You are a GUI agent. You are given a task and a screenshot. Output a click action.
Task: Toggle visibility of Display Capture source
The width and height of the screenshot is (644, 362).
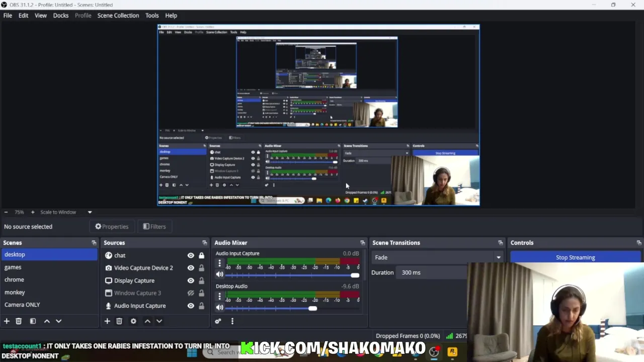pyautogui.click(x=191, y=281)
